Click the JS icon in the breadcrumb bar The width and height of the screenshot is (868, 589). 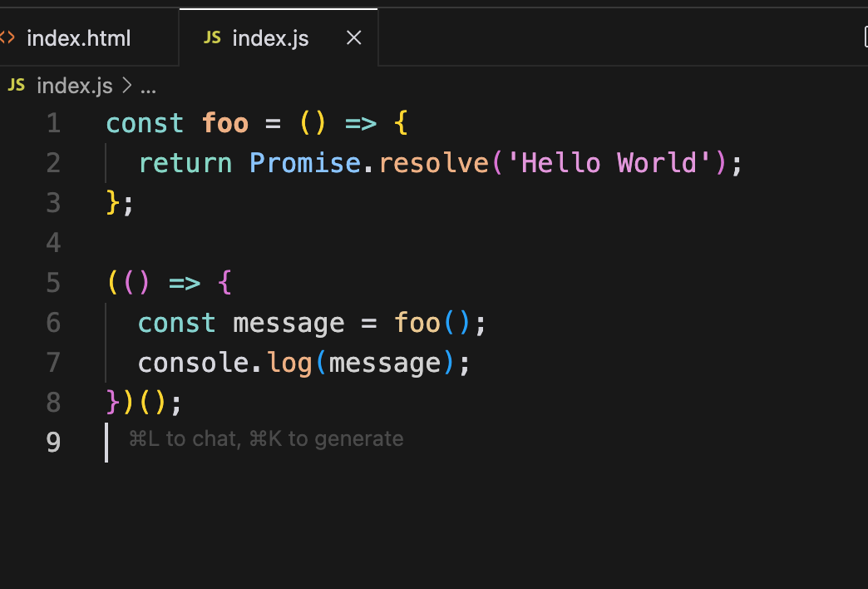click(17, 86)
